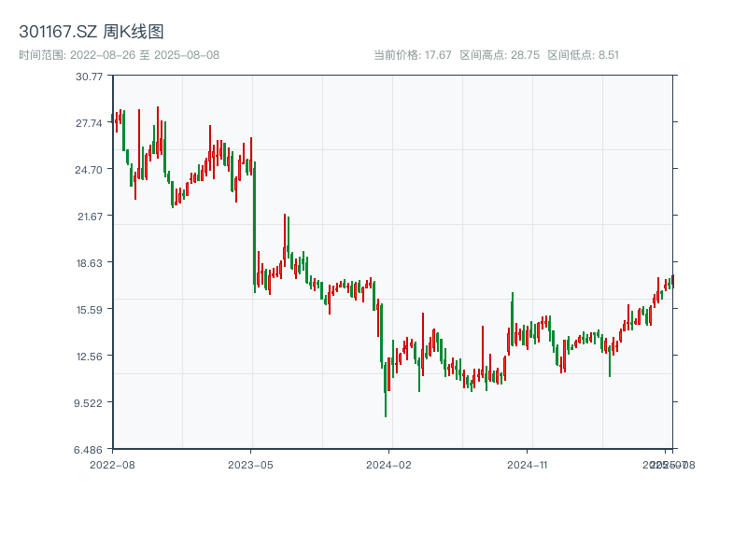The image size is (747, 560).
Task: Select the 2024-02 x-axis date label
Action: 389,464
